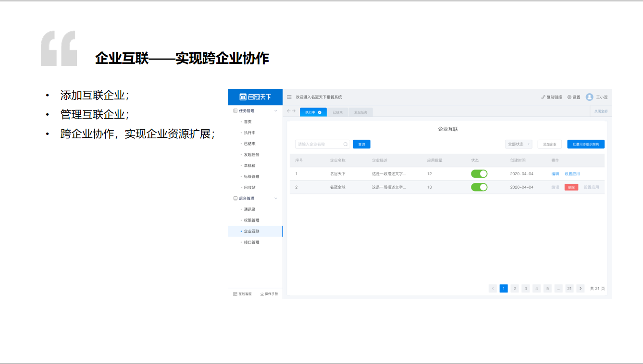Viewport: 643px width, 364px height.
Task: Click 编辑 for the 名冠全球 row
Action: [x=555, y=187]
